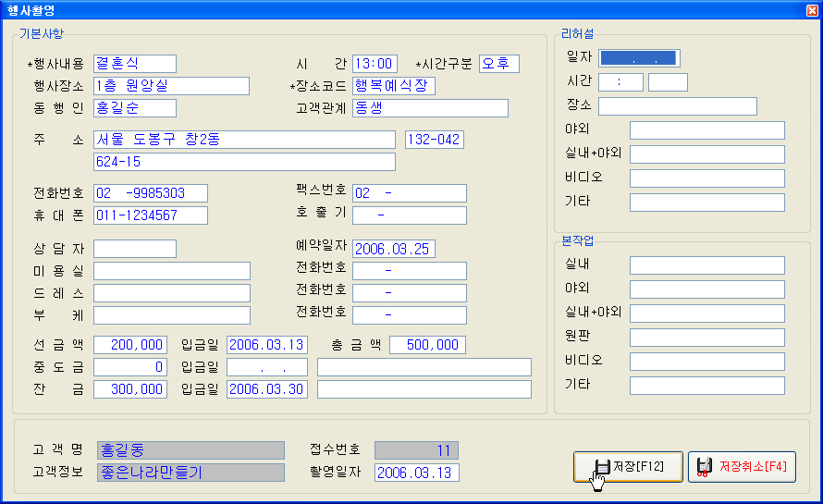Focus the 행사장소 field with 1층 원앙실

tap(171, 86)
